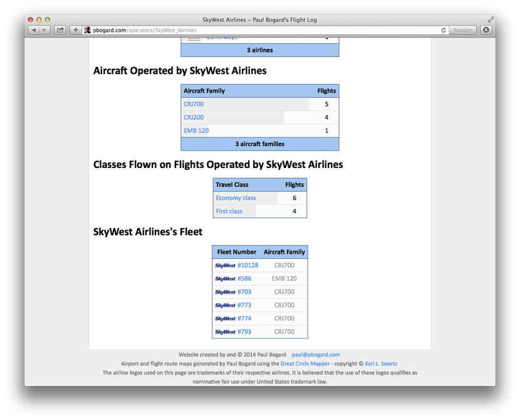Viewport: 520px width, 420px height.
Task: Click inside the address bar field
Action: point(251,29)
